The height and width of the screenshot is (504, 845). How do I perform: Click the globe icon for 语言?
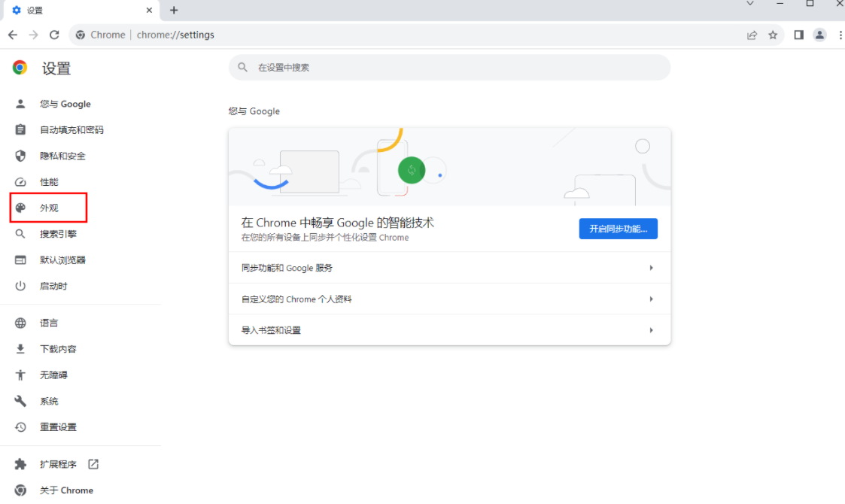click(20, 323)
